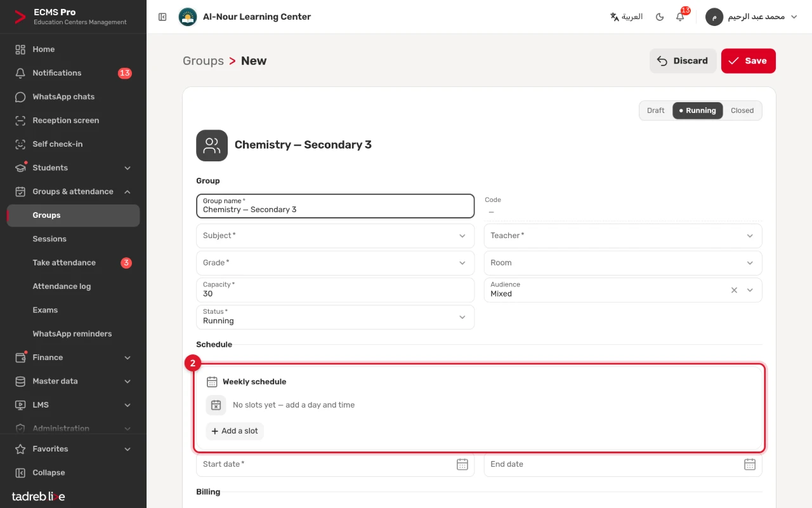Open the End date calendar picker icon
This screenshot has height=508, width=812.
pos(750,464)
